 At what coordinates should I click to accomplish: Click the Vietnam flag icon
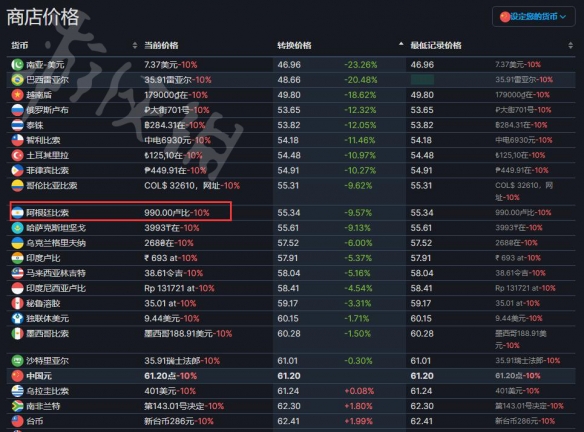(17, 95)
